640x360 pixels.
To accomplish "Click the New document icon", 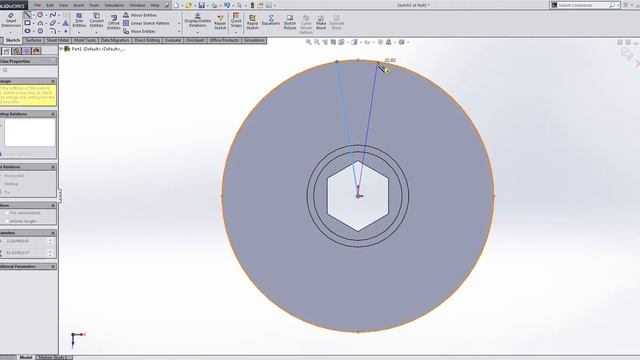I will coord(176,5).
